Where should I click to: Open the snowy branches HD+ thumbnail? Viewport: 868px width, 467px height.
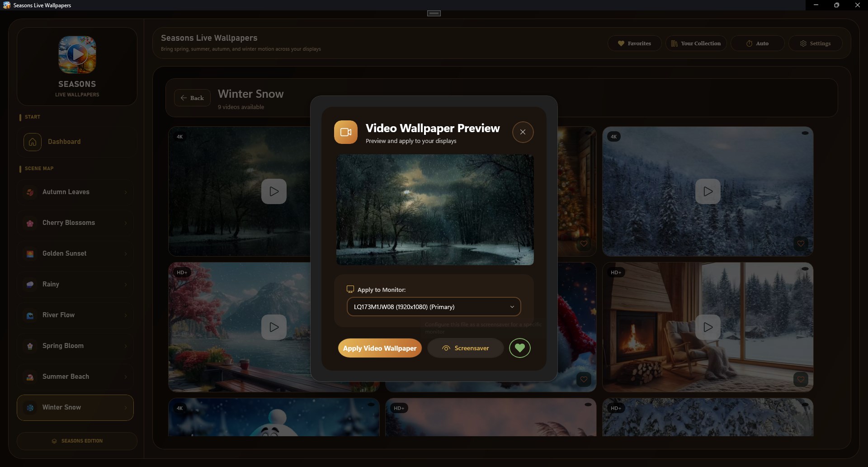point(708,417)
